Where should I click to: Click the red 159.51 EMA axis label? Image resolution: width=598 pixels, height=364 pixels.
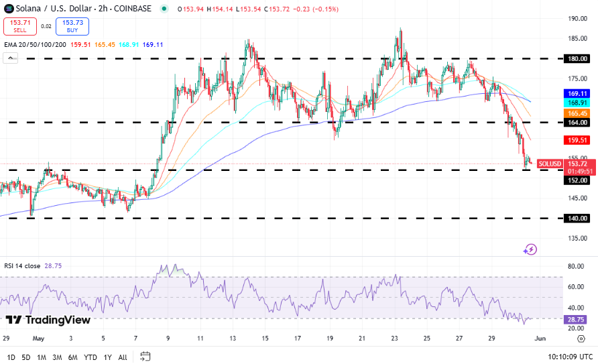(577, 140)
